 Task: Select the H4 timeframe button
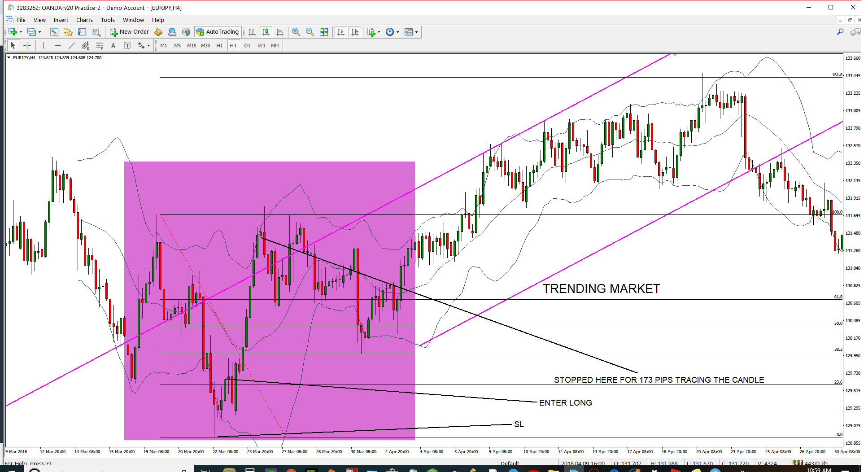coord(233,45)
